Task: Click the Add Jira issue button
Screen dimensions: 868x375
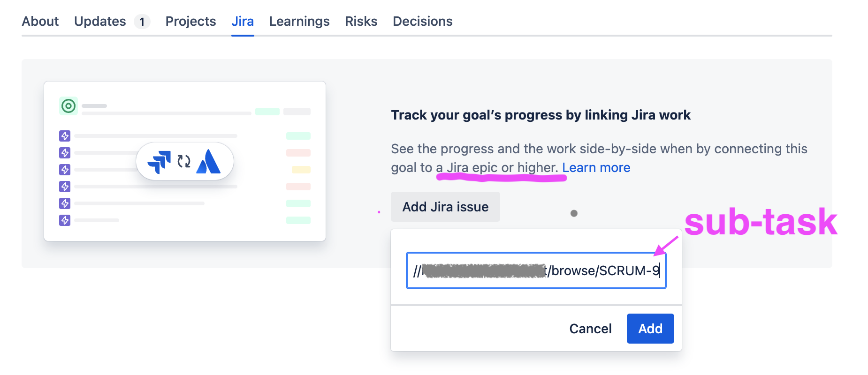Action: pos(445,207)
